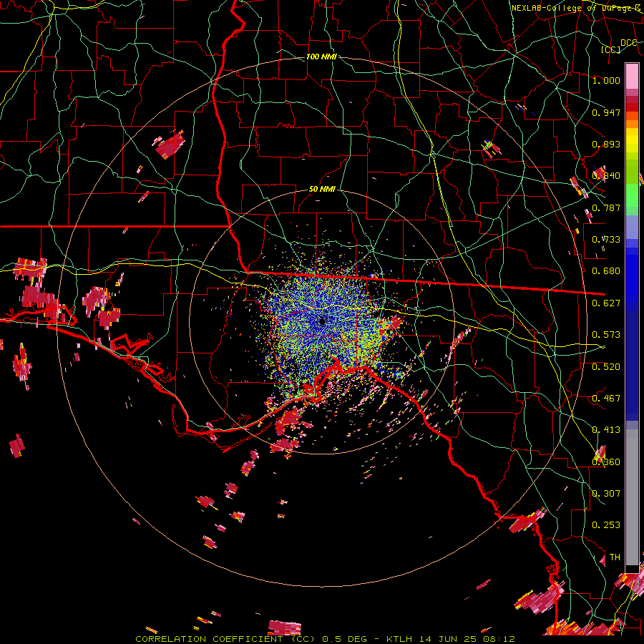
Task: Pick the gray segment of the color bar
Action: pyautogui.click(x=632, y=497)
